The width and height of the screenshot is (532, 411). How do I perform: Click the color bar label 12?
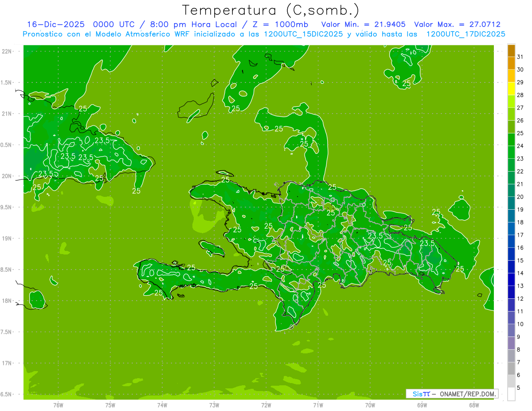point(520,298)
